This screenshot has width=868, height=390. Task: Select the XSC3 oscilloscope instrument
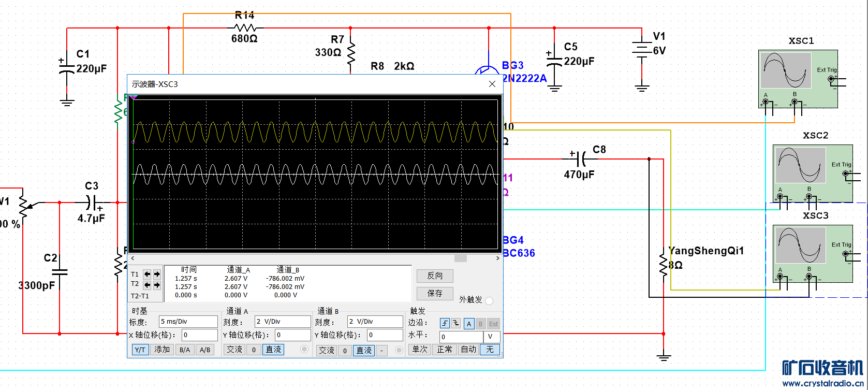(813, 254)
